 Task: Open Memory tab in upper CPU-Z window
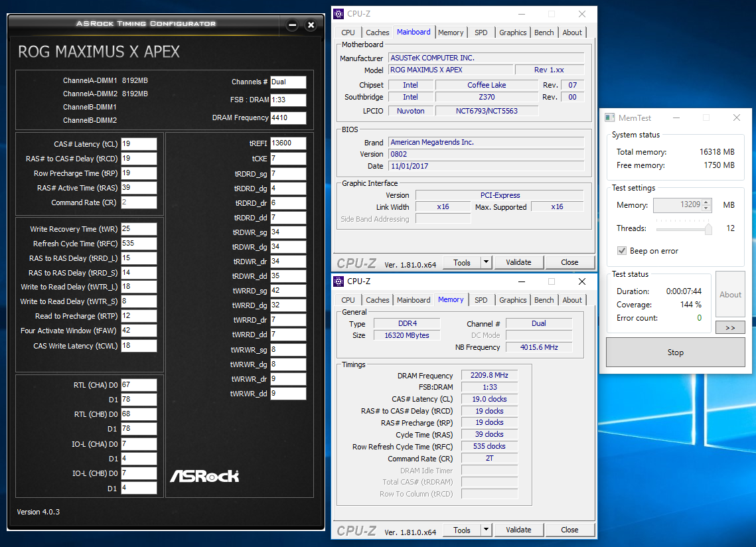pyautogui.click(x=451, y=33)
